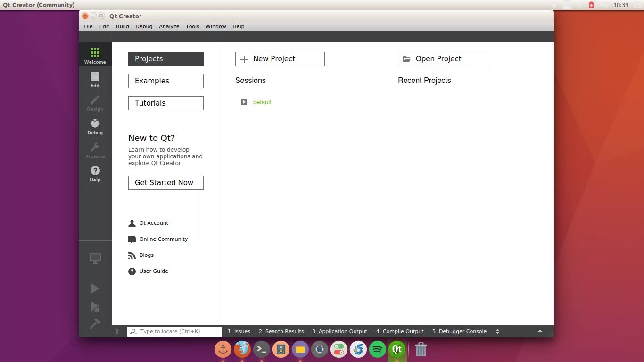Screen dimensions: 644x362
Task: Open the Blogs link
Action: 147,255
